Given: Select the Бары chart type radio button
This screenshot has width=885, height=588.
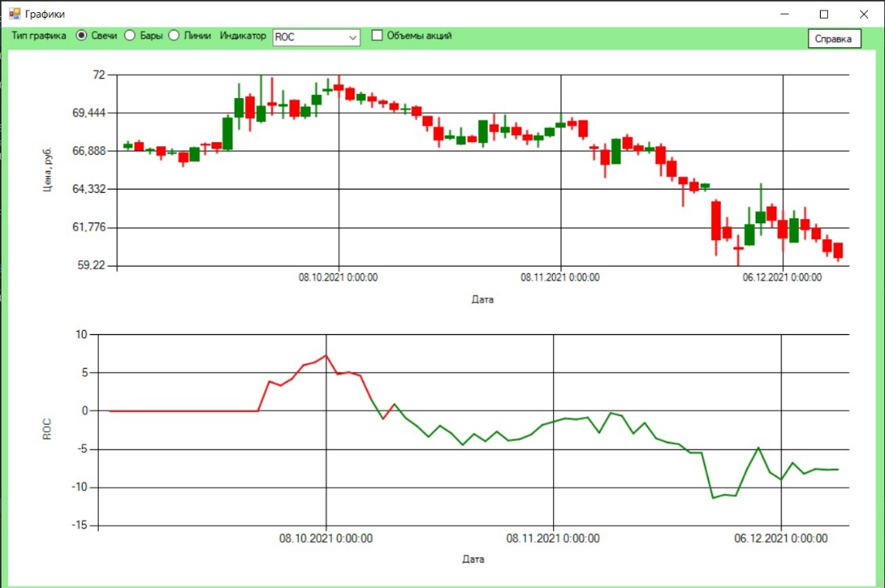Looking at the screenshot, I should point(129,35).
